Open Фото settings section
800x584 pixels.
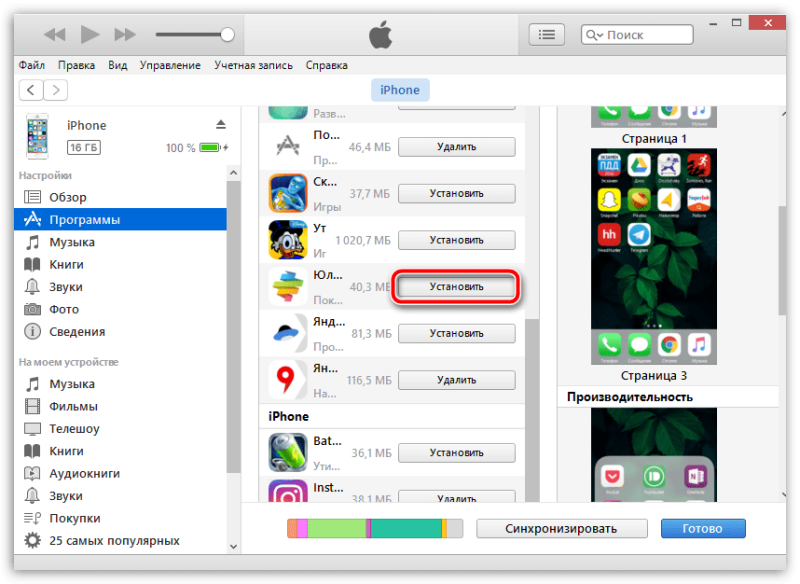pos(120,309)
